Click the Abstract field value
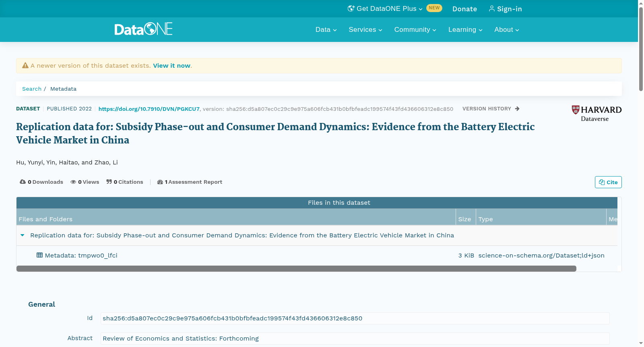 point(355,339)
